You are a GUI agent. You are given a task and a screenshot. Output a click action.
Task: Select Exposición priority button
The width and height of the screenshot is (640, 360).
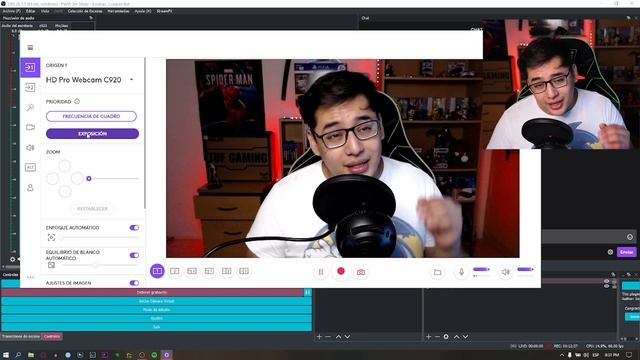(x=92, y=133)
